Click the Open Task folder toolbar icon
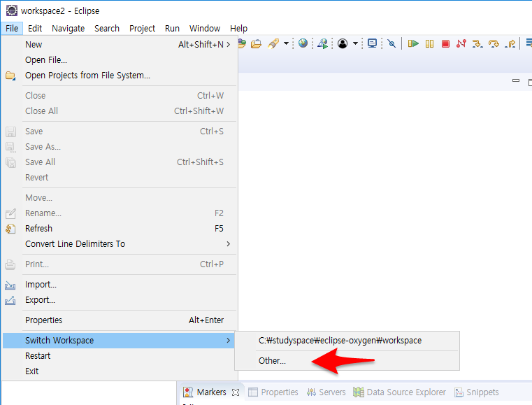Viewport: 532px width, 405px height. pyautogui.click(x=256, y=44)
